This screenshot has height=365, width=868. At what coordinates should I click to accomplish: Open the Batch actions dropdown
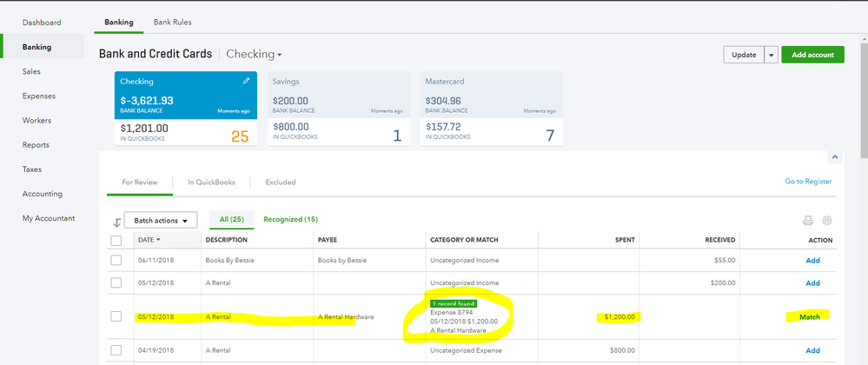pyautogui.click(x=161, y=221)
